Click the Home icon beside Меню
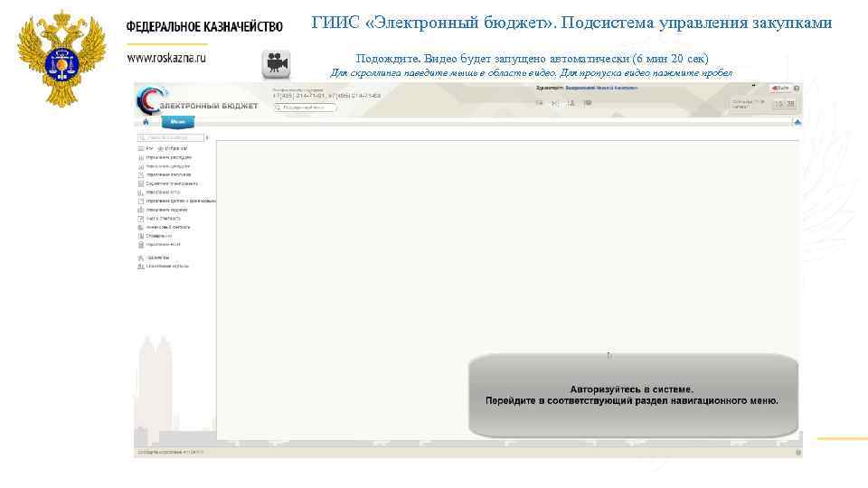The width and height of the screenshot is (868, 488). tap(146, 122)
